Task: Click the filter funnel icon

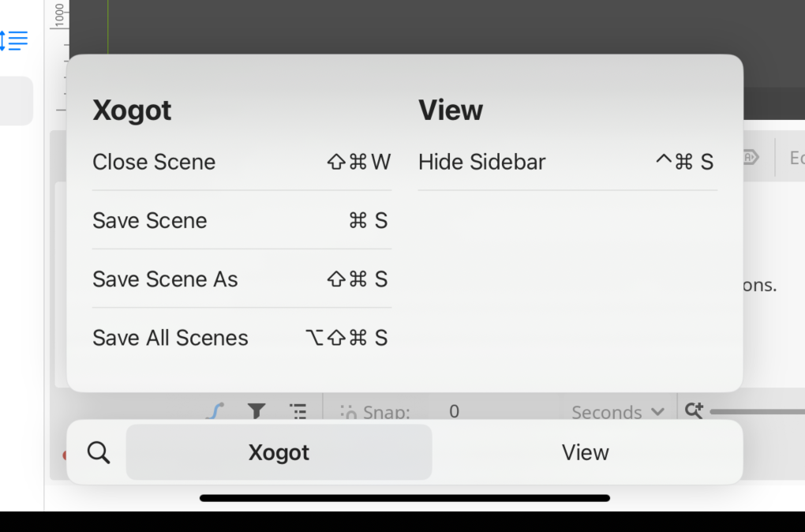Action: pos(256,411)
